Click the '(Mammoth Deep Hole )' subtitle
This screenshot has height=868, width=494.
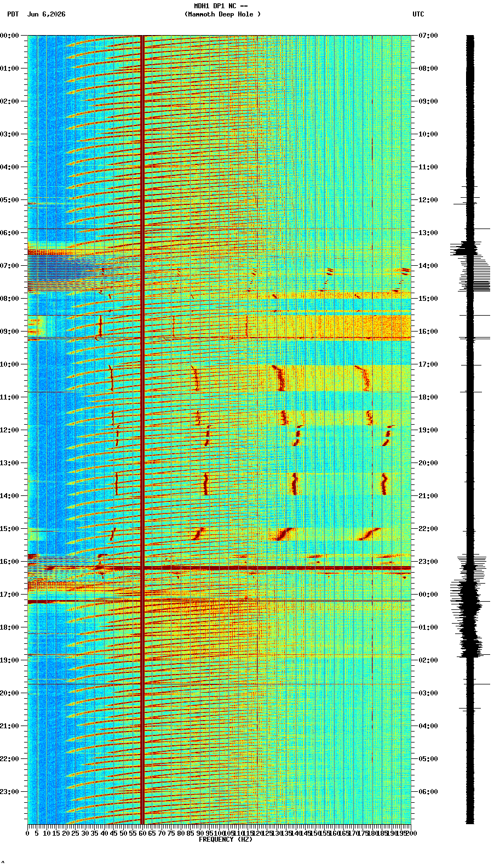pos(222,14)
